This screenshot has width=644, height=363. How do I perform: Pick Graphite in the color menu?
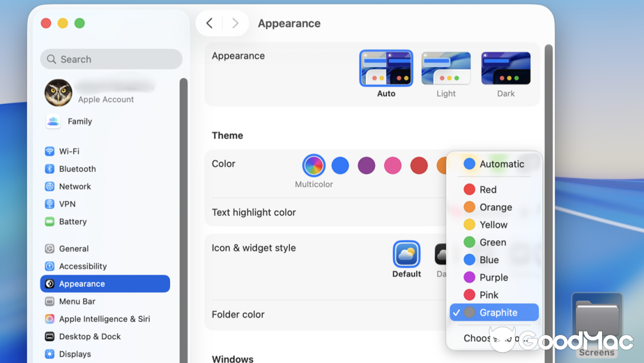click(x=494, y=313)
